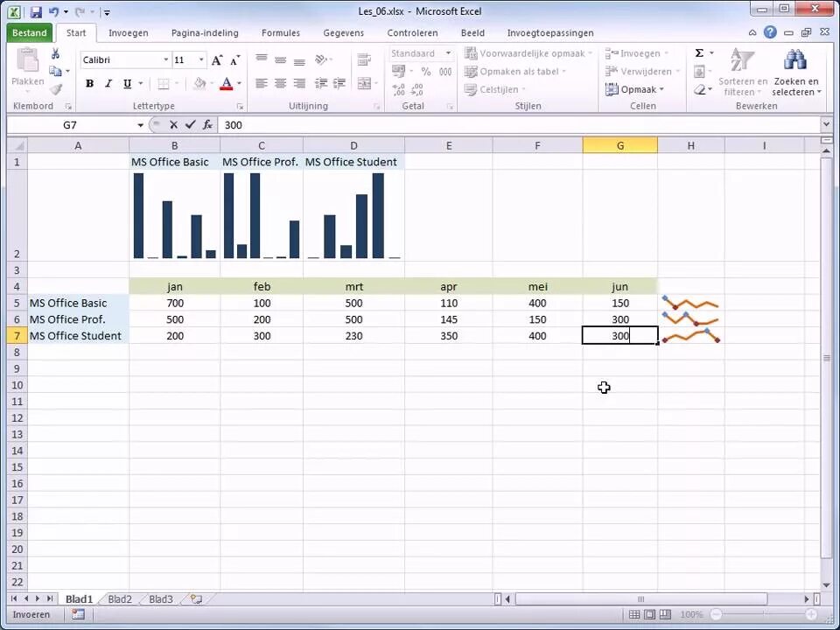Image resolution: width=840 pixels, height=630 pixels.
Task: Open Zoeken en selecteren binoculars
Action: (796, 73)
